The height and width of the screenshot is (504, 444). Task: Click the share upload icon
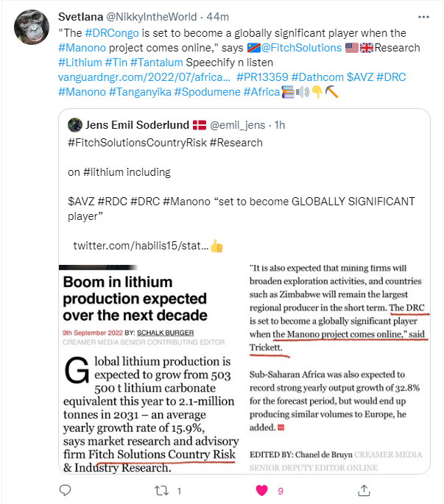[x=364, y=491]
